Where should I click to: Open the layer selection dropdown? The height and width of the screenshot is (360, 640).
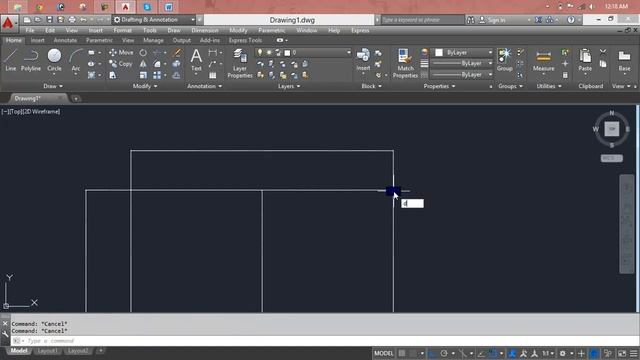coord(303,53)
